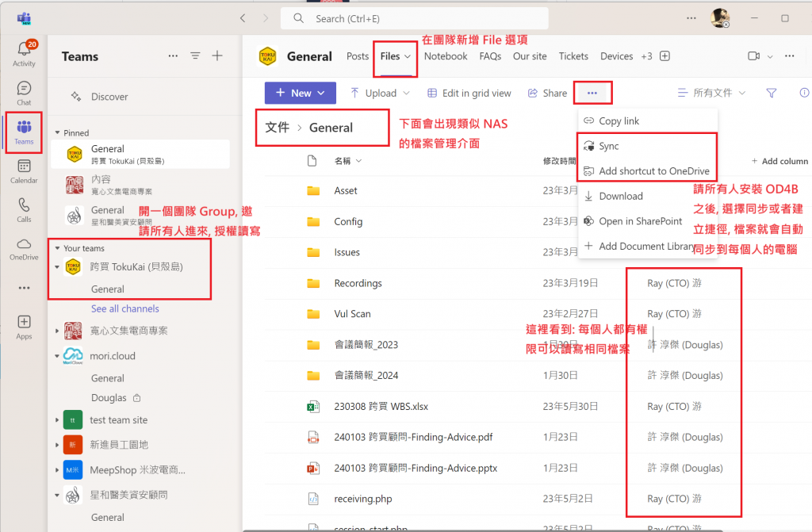This screenshot has width=812, height=532.
Task: Click the Excel icon of WBS.xlsx
Action: [x=313, y=407]
